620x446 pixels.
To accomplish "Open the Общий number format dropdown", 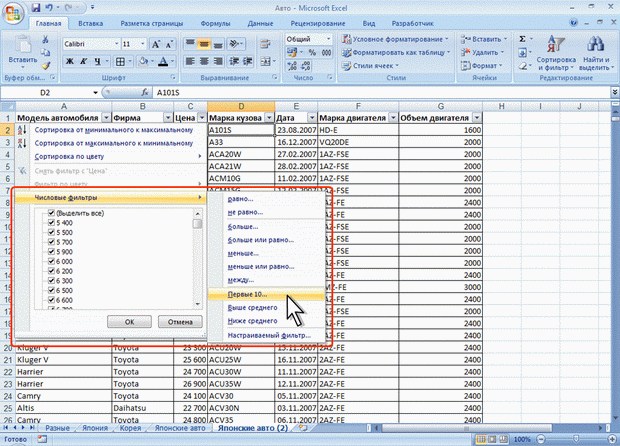I will tap(328, 39).
